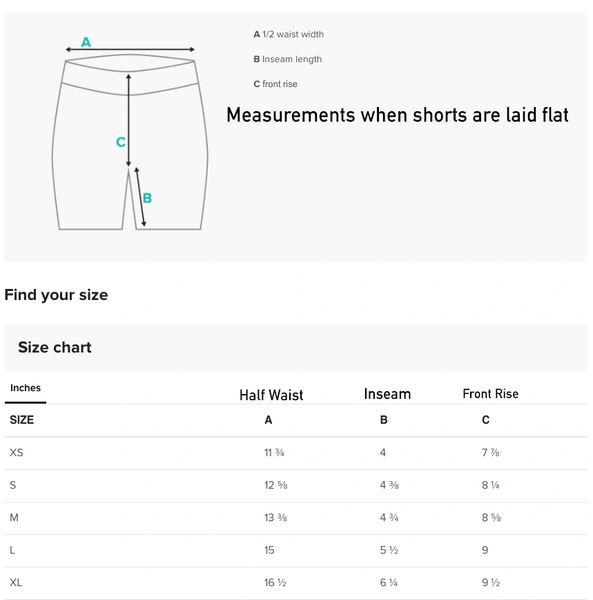Click the SIZE column header
Viewport: 593px width, 600px height.
[22, 420]
